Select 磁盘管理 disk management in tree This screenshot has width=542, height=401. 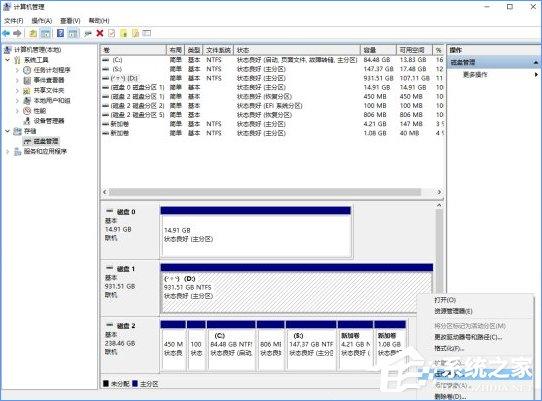point(41,141)
